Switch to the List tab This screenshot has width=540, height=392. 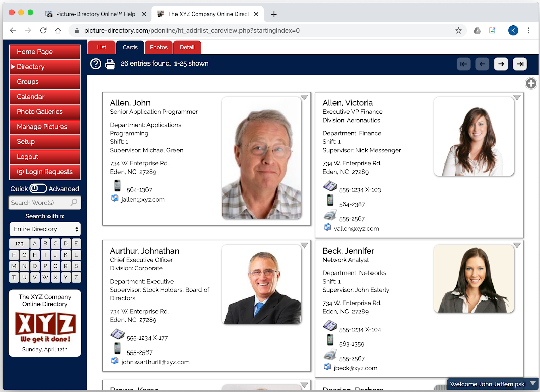[101, 47]
